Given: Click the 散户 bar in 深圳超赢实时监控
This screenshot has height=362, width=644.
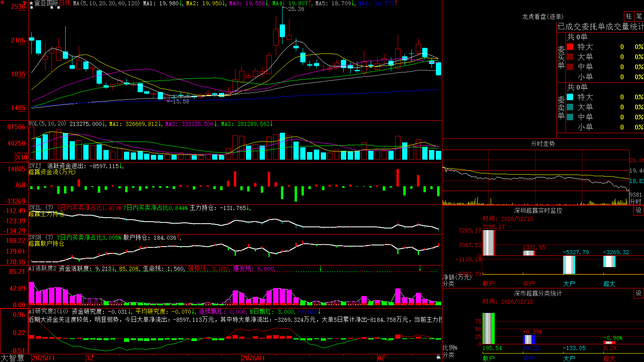Looking at the screenshot, I should [x=488, y=243].
